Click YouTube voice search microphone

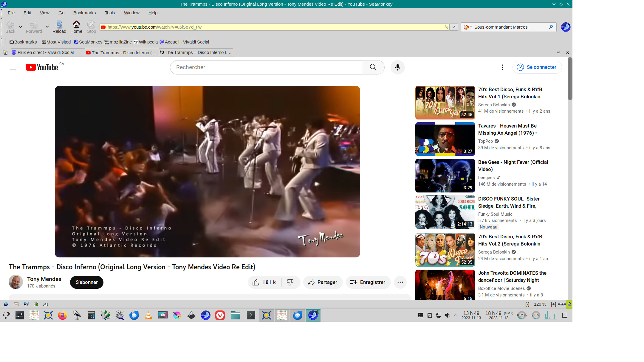tap(397, 67)
